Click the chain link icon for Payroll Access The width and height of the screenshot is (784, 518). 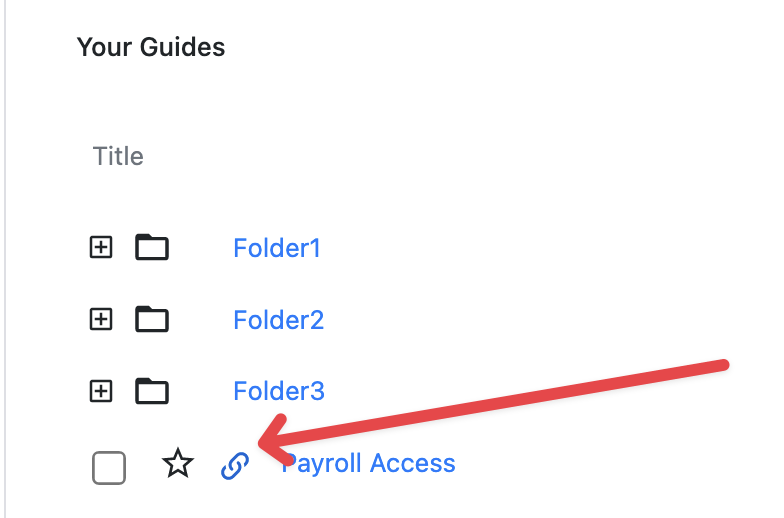[x=234, y=465]
